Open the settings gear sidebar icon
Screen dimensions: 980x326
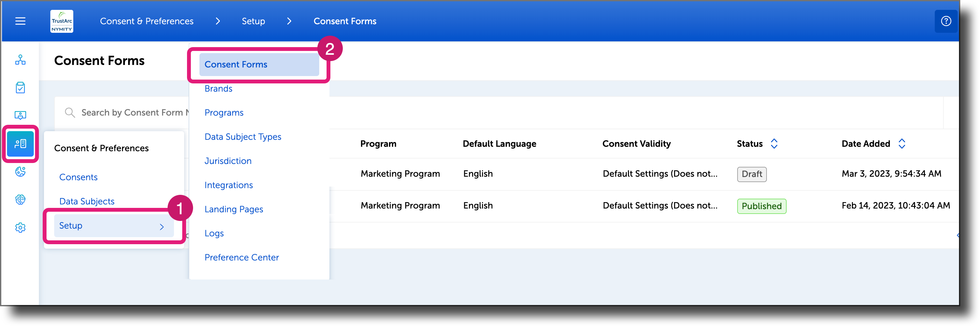coord(20,228)
